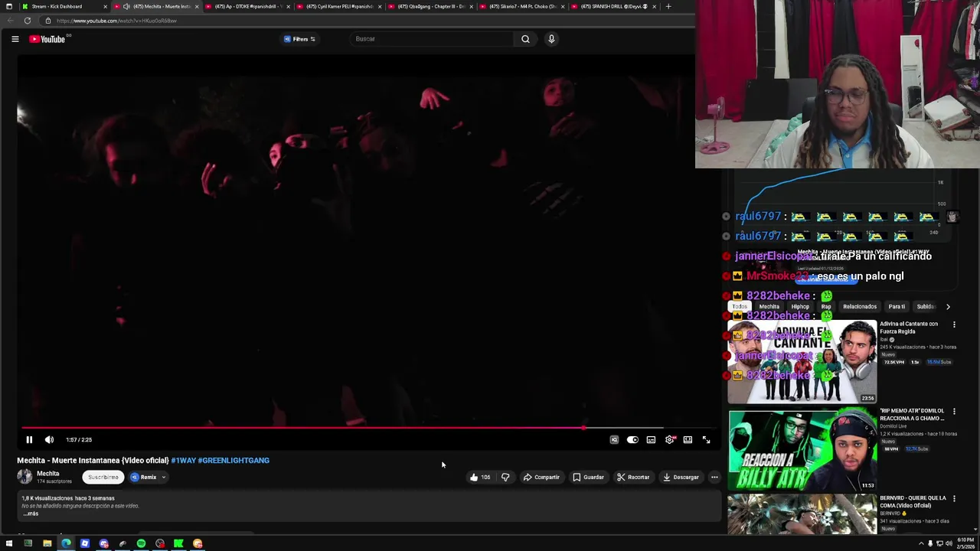
Task: Toggle the autoplay switch in player
Action: coord(632,440)
